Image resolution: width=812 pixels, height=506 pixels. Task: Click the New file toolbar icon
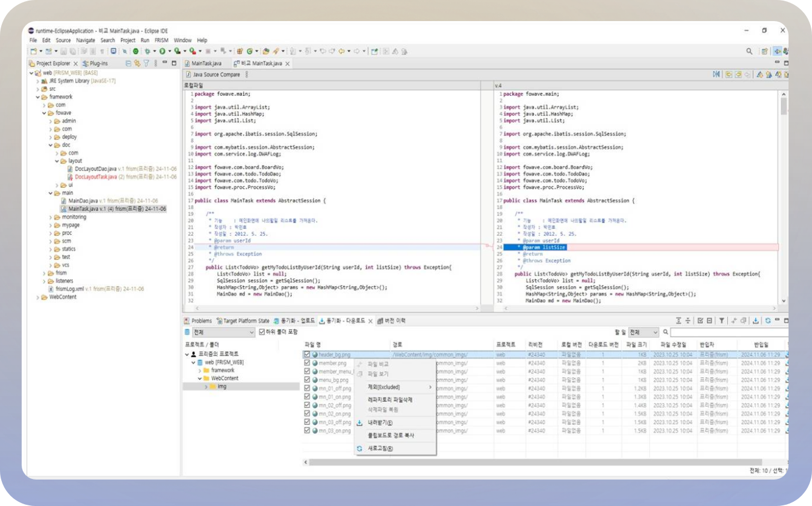34,51
